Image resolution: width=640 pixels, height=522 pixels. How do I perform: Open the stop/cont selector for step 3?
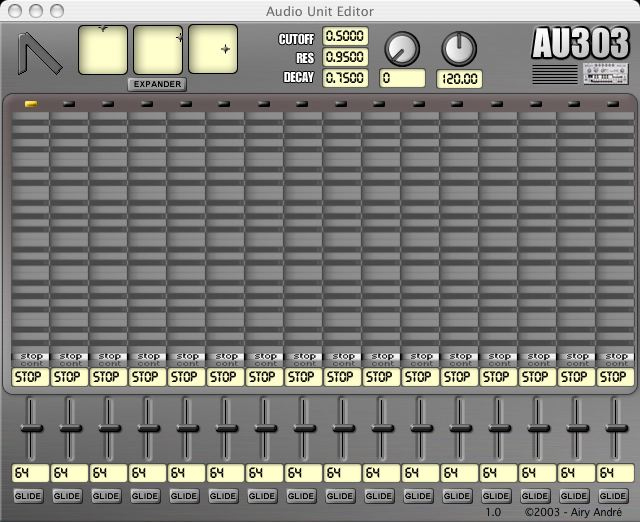(x=109, y=360)
